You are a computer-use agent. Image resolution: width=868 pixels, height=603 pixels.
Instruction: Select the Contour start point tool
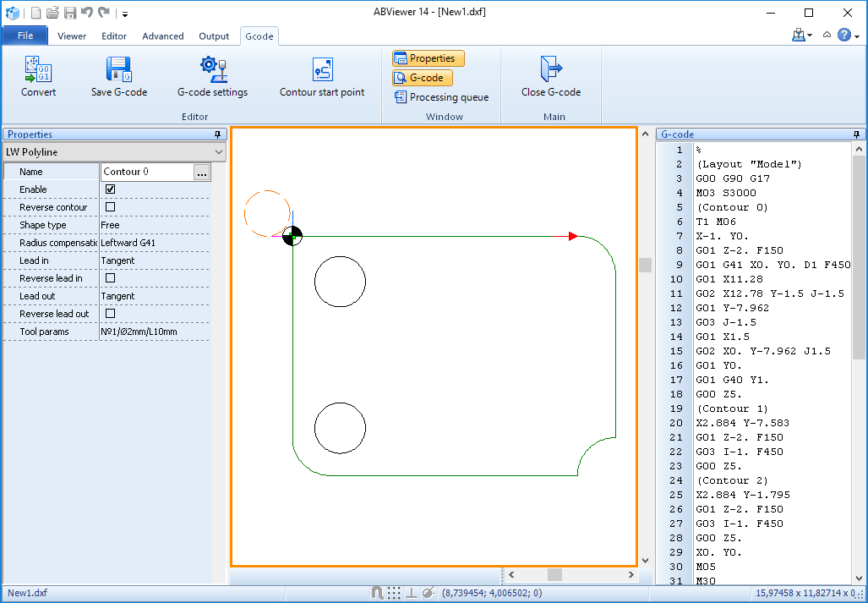(x=322, y=69)
